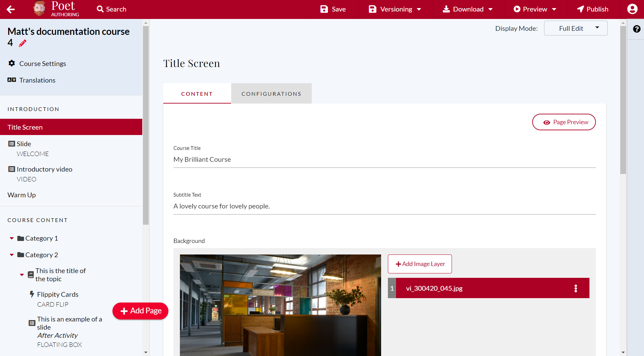This screenshot has height=356, width=644.
Task: Open the Display Mode Full Edit dropdown
Action: click(x=576, y=28)
